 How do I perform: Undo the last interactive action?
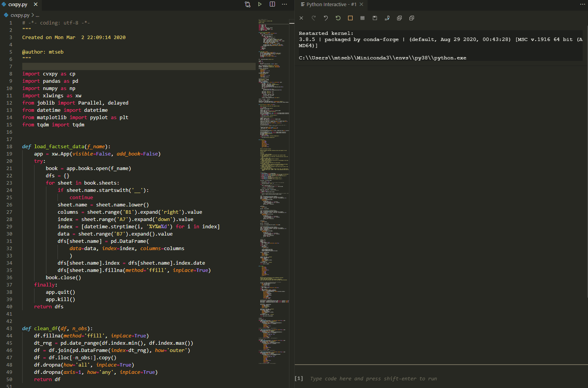[x=325, y=18]
